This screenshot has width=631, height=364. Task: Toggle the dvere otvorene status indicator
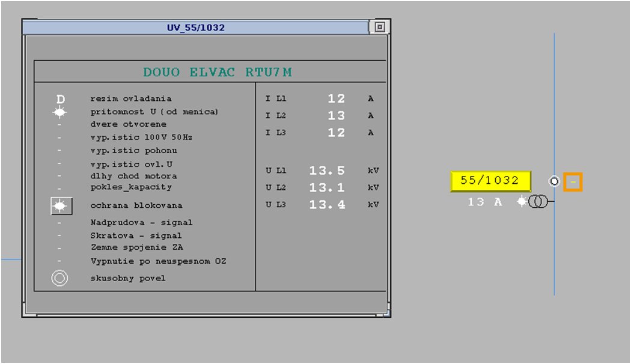pos(59,125)
